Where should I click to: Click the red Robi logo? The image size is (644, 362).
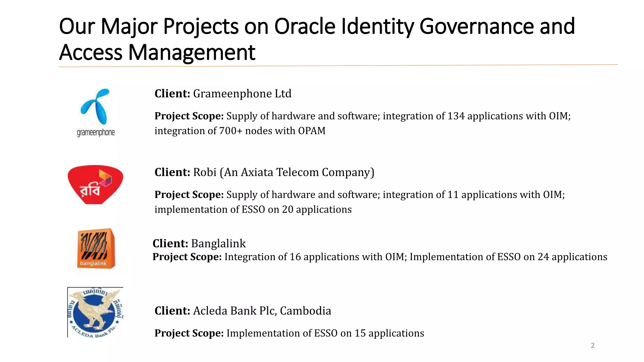point(95,184)
